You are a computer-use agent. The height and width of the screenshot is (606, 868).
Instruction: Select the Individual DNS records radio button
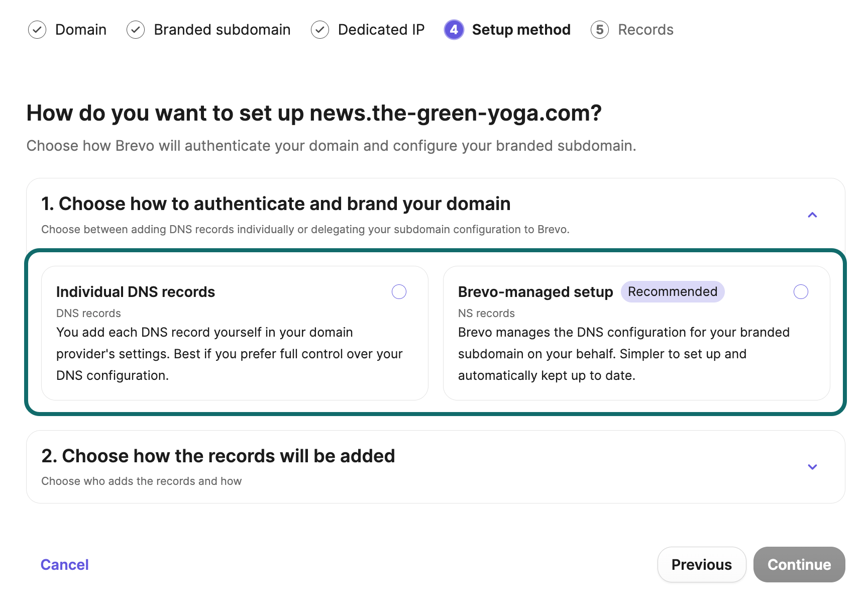[x=399, y=291]
